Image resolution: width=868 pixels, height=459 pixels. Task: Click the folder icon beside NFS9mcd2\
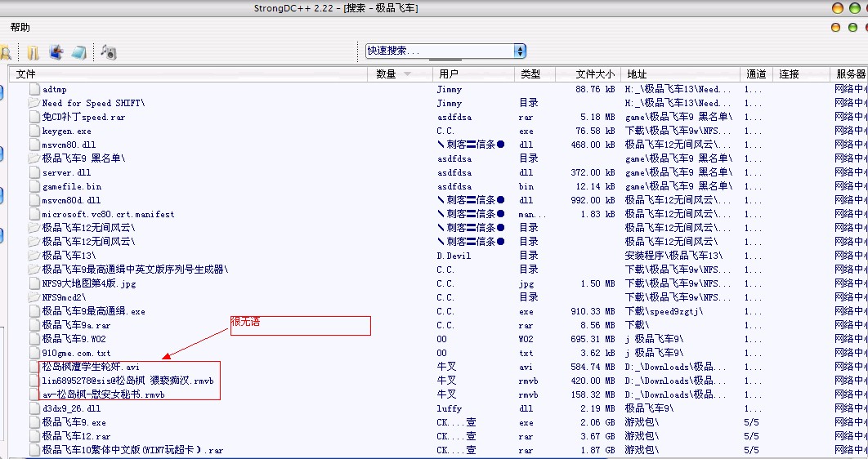(x=34, y=297)
